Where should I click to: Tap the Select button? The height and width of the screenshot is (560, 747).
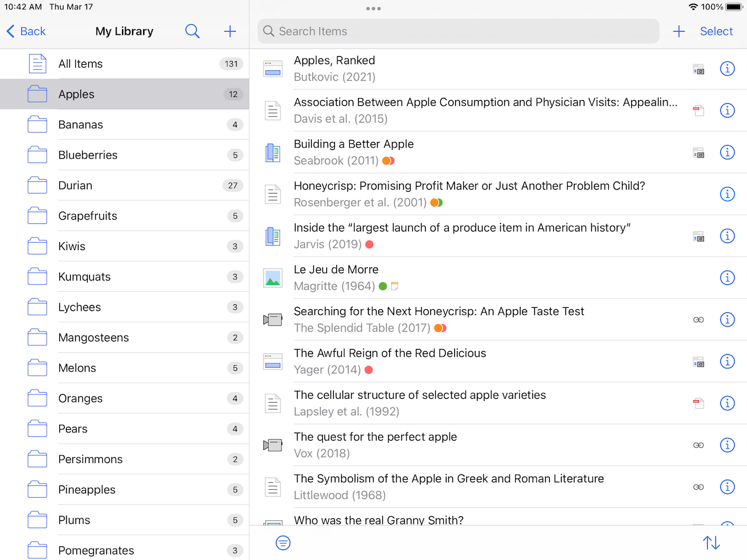[716, 31]
